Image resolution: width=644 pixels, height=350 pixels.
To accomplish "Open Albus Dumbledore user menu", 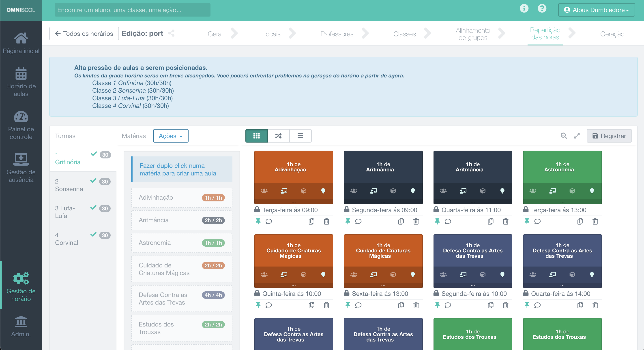I will 596,10.
